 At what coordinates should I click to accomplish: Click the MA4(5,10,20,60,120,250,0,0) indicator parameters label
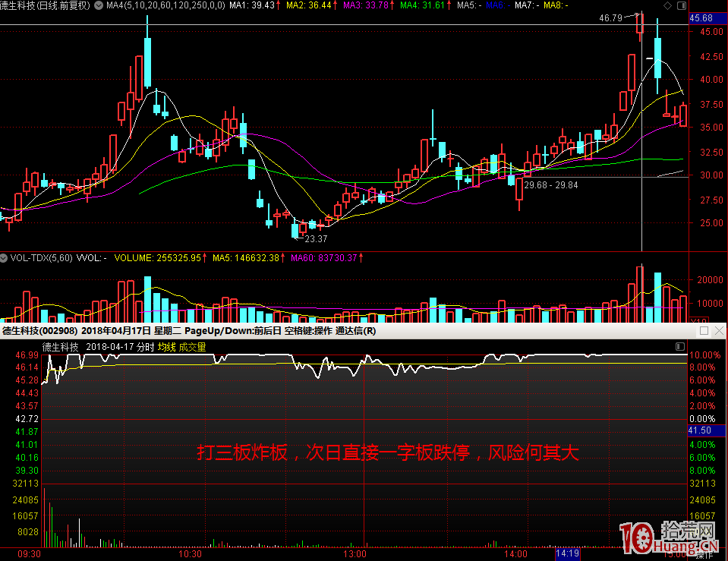point(165,5)
